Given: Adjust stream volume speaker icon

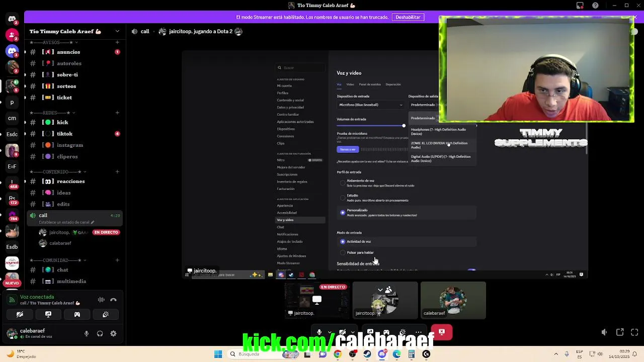Looking at the screenshot, I should coord(604,332).
